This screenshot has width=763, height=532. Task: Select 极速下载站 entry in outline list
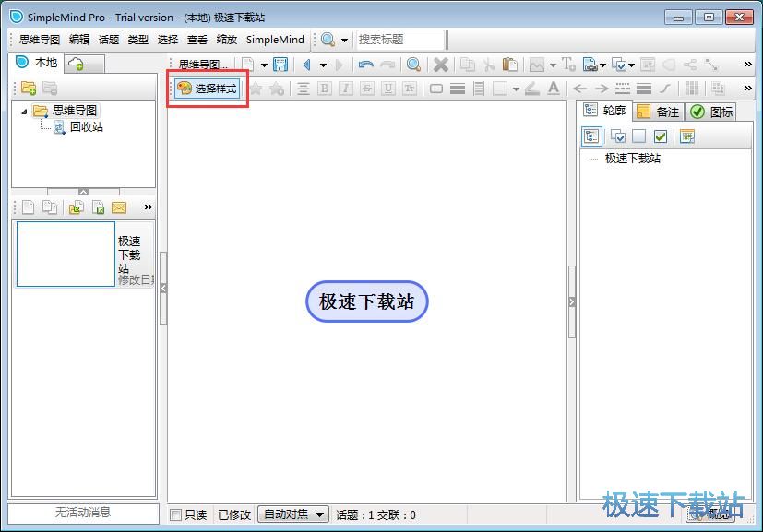(633, 158)
